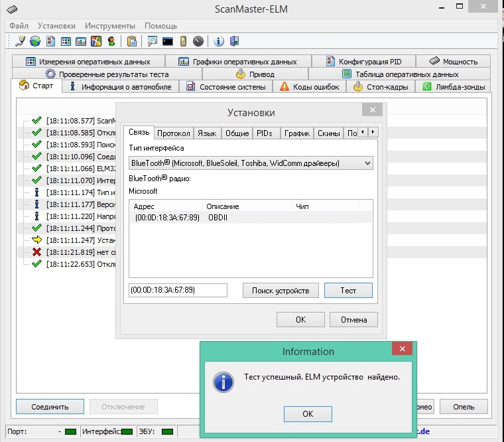504x442 pixels.
Task: Click the clipboard report toolbar icon
Action: (132, 41)
